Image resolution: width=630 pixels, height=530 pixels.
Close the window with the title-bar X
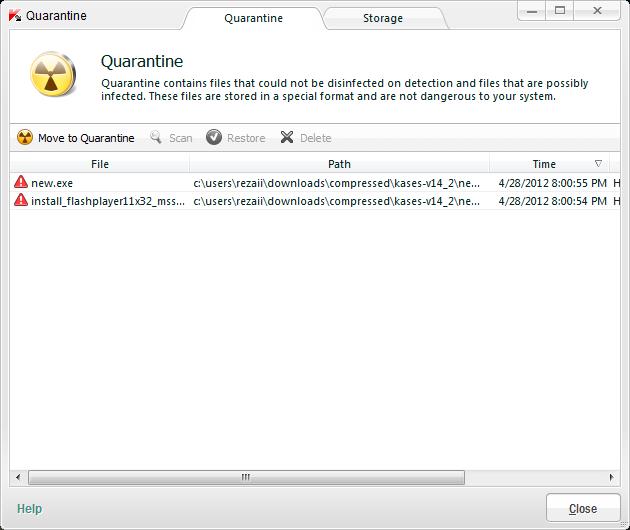597,11
